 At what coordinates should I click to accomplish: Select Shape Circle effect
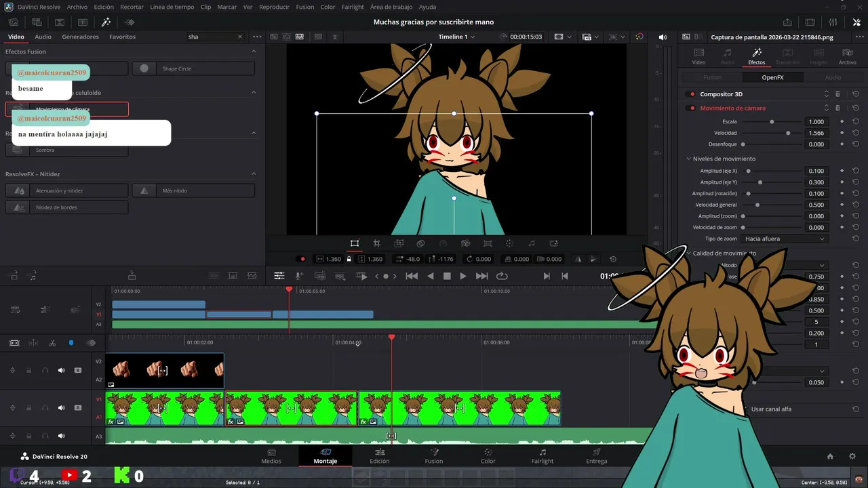click(193, 68)
